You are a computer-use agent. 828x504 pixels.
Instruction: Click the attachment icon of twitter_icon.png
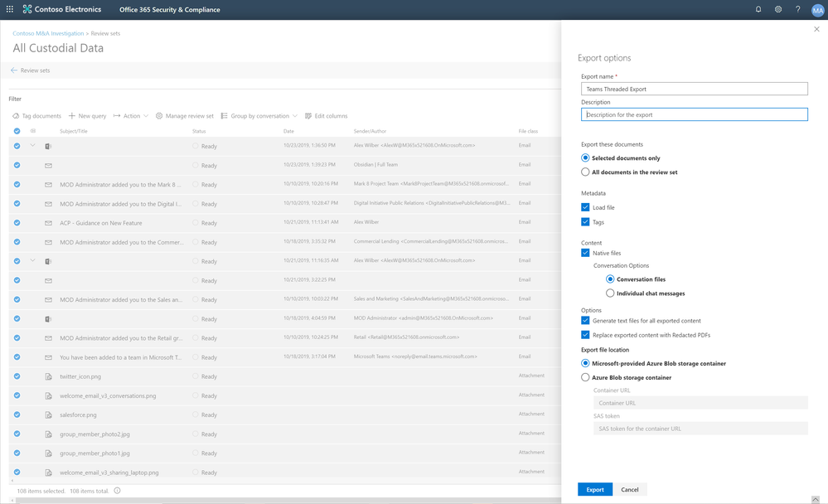pyautogui.click(x=48, y=376)
